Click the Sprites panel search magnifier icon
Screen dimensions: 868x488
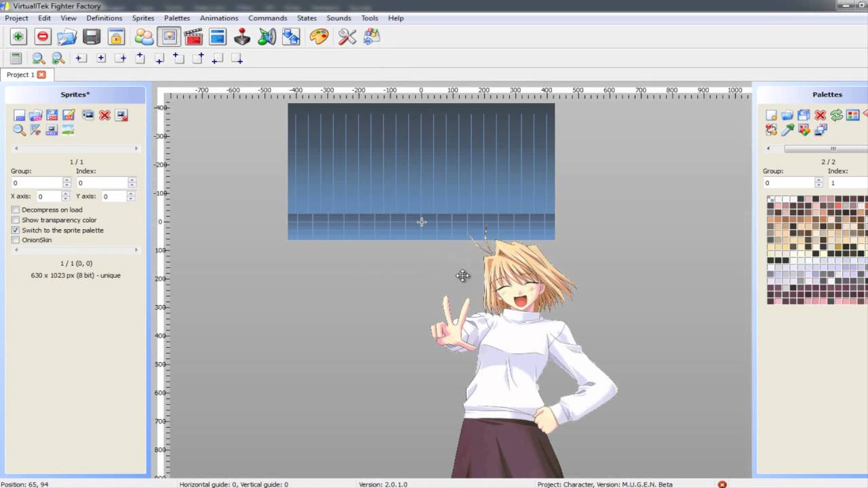[x=19, y=129]
